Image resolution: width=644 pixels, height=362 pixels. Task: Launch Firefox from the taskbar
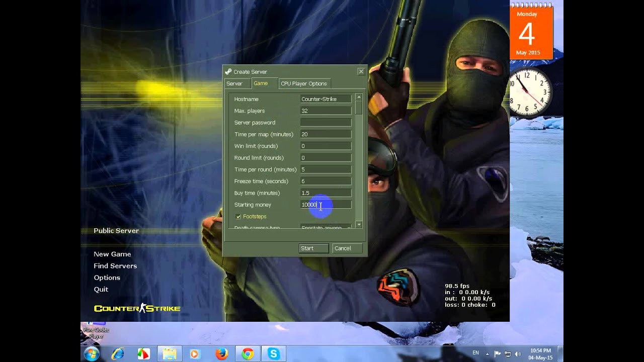tap(221, 354)
